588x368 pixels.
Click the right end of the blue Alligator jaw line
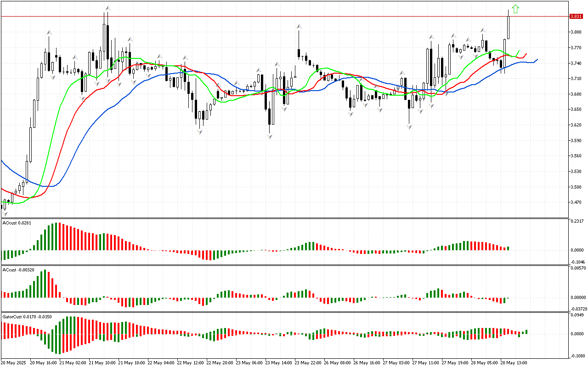[x=537, y=59]
